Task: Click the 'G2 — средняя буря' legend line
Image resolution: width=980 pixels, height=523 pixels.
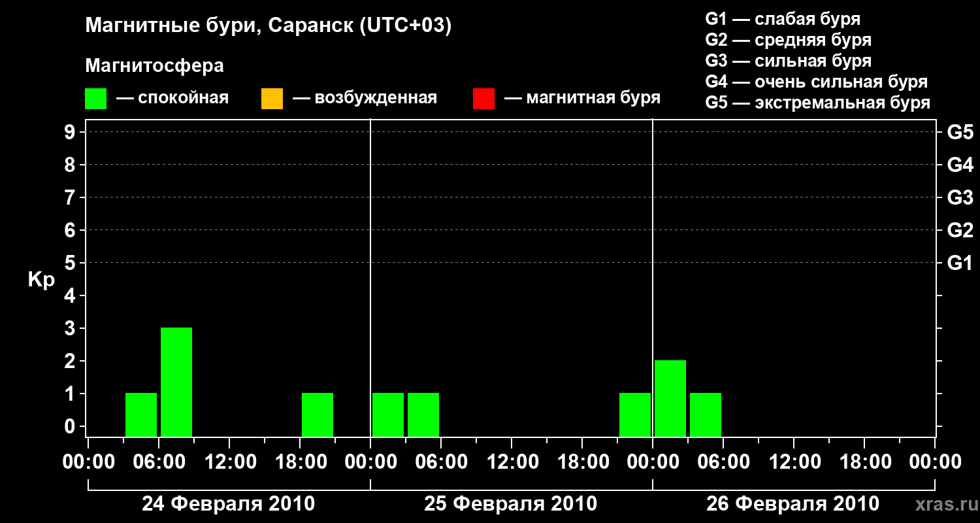Action: (x=788, y=40)
